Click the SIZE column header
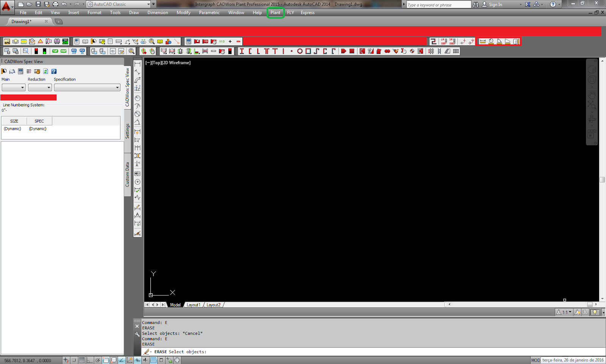Screen dimensions: 606x364 (14, 121)
